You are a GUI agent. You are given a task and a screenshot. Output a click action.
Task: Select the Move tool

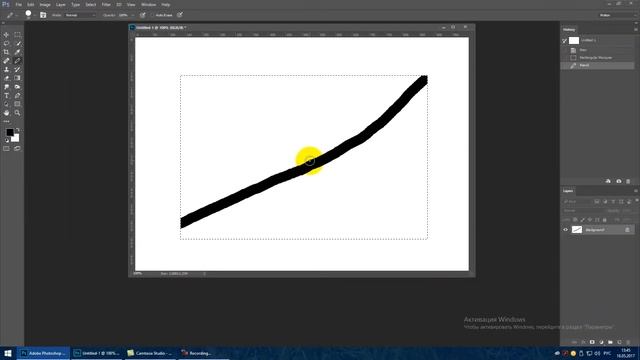pos(6,35)
